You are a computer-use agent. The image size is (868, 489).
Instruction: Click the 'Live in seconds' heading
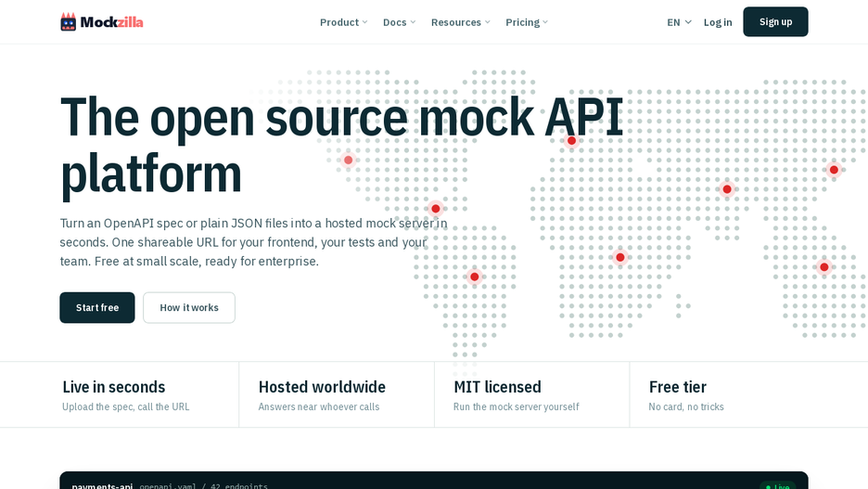pyautogui.click(x=113, y=387)
